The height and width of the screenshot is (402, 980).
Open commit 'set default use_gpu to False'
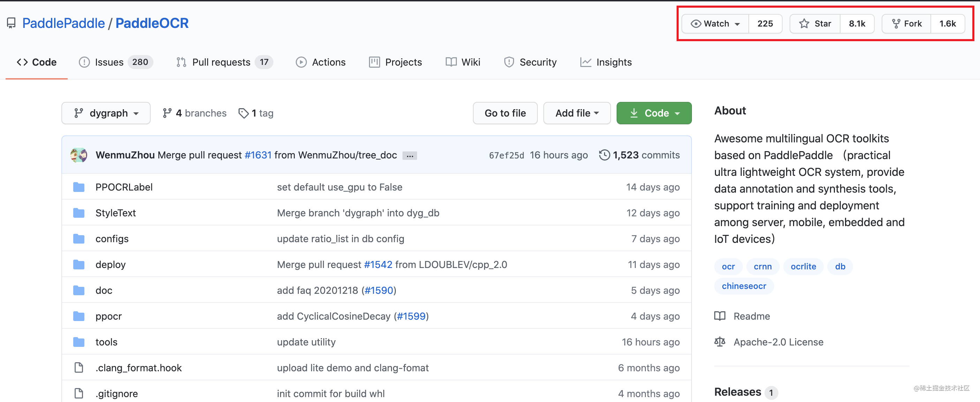[340, 187]
